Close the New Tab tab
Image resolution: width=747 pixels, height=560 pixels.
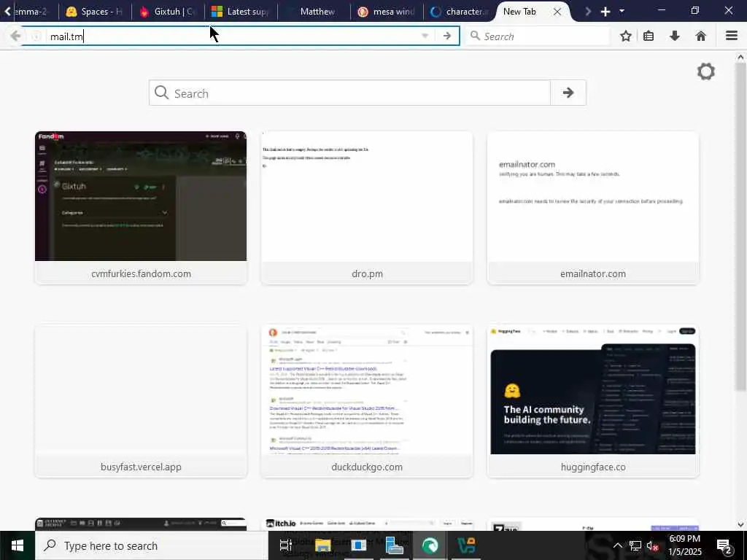[x=557, y=12]
